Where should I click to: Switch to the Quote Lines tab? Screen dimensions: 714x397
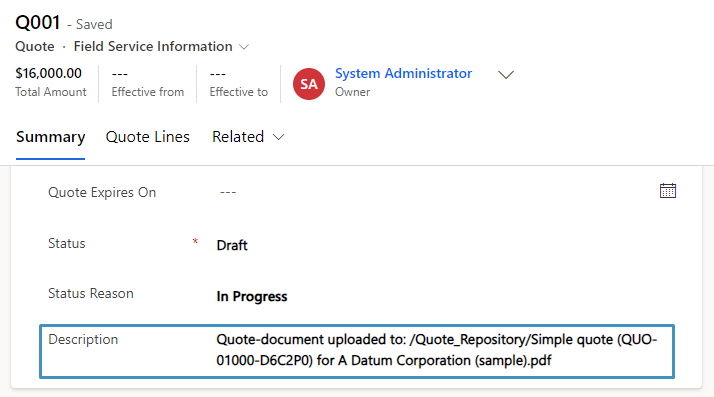(148, 137)
